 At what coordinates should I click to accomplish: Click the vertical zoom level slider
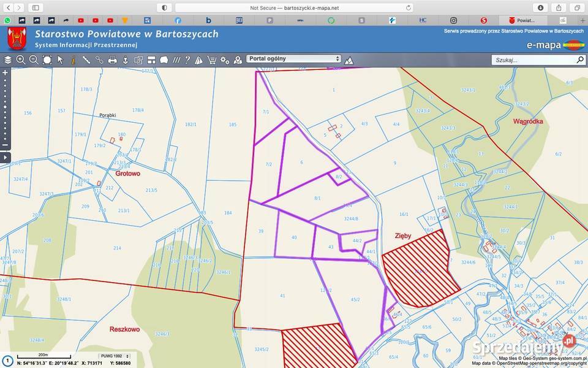coord(6,107)
